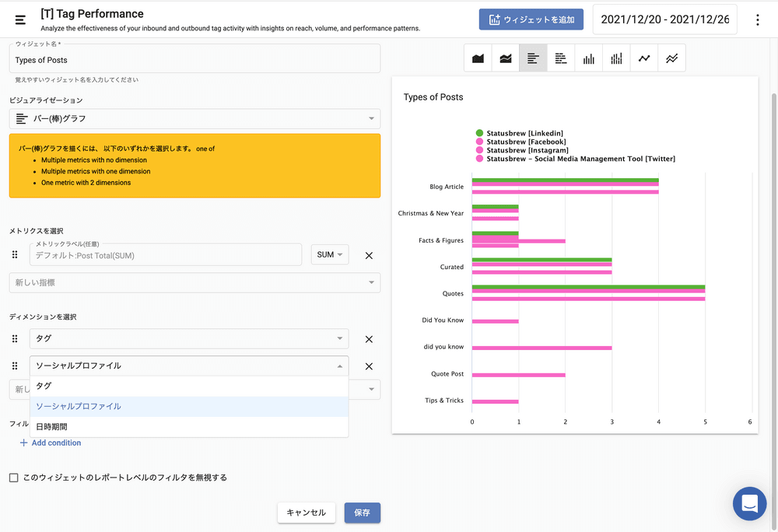This screenshot has height=532, width=778.
Task: Select the stacked area chart icon
Action: pos(506,58)
